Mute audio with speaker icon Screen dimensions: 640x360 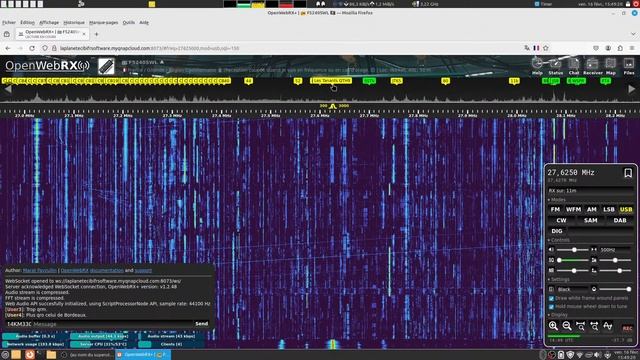[x=551, y=249]
